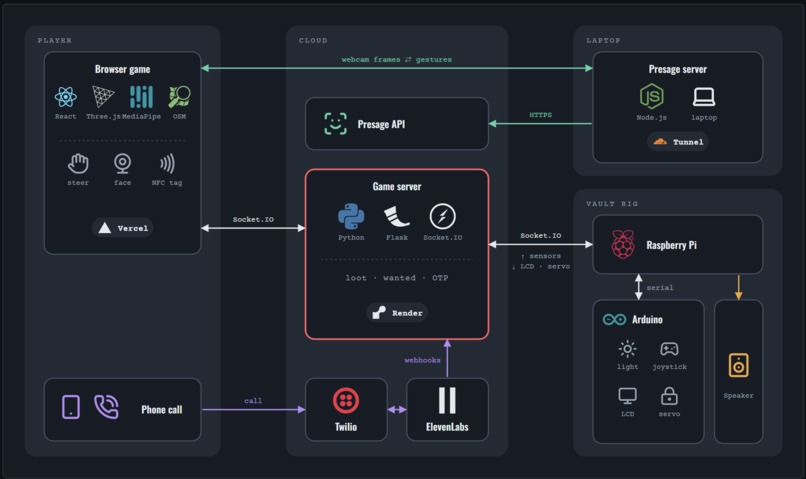Click the LCD servo downlink label
Screen dimensions: 806x479
point(541,266)
